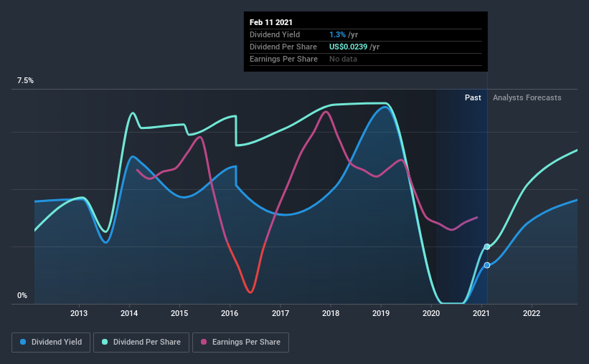Click the blue dot in Dividend Yield legend
Screen dimensions: 589x364
[23, 342]
